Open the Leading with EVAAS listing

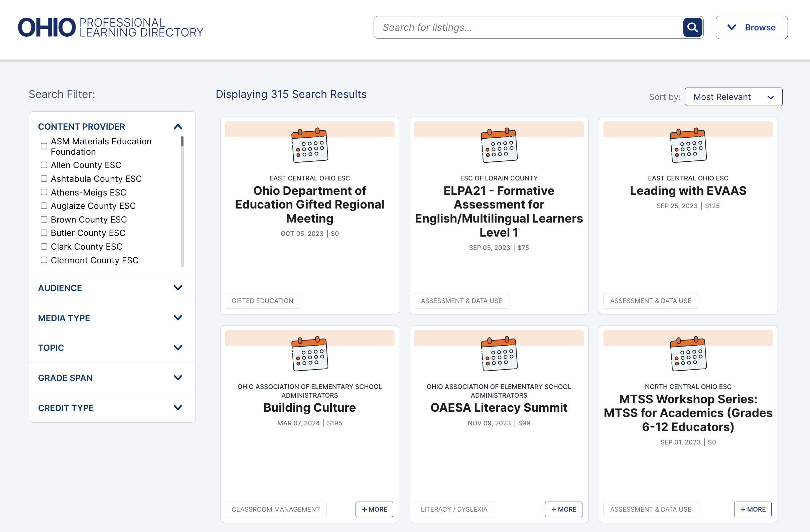click(x=688, y=190)
